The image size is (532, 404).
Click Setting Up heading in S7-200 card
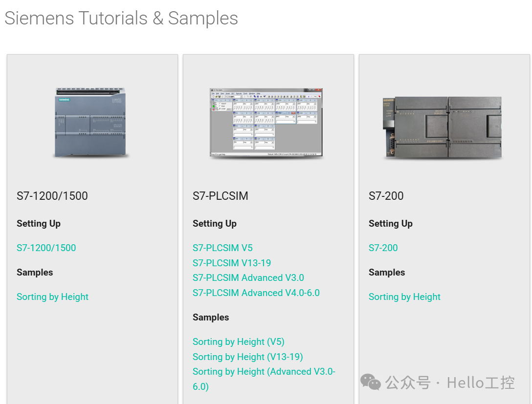(x=391, y=224)
